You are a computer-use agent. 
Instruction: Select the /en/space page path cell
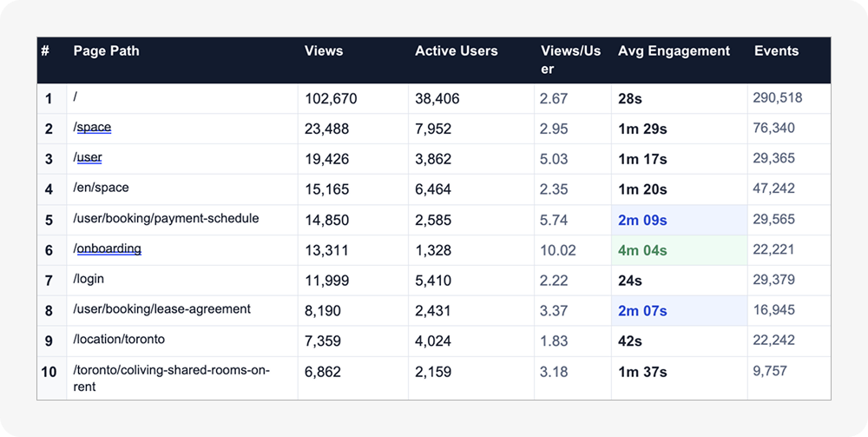[102, 188]
